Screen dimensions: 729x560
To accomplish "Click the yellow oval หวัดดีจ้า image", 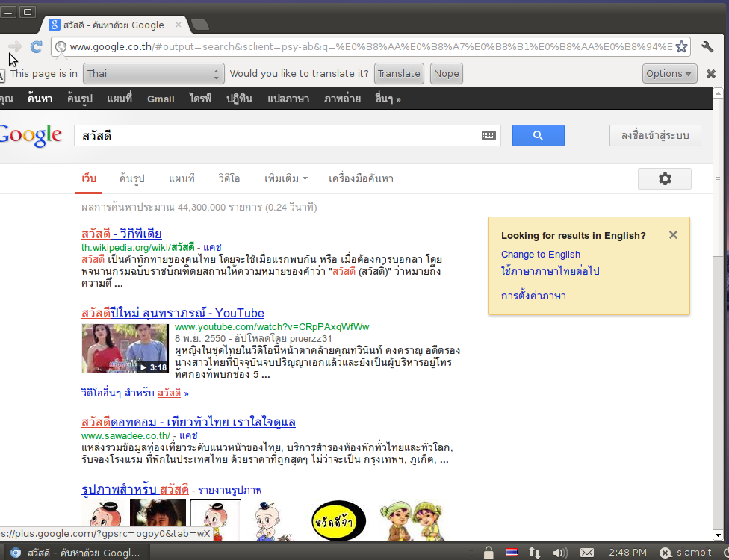I will [x=338, y=520].
